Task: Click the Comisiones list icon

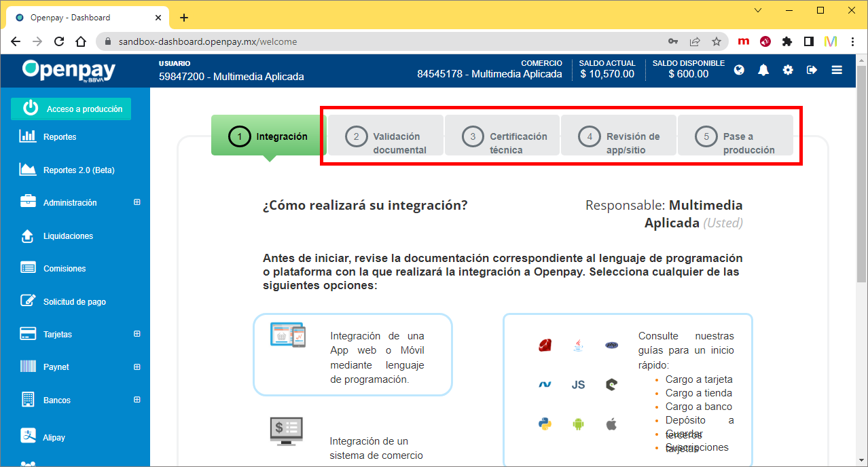Action: (x=28, y=267)
